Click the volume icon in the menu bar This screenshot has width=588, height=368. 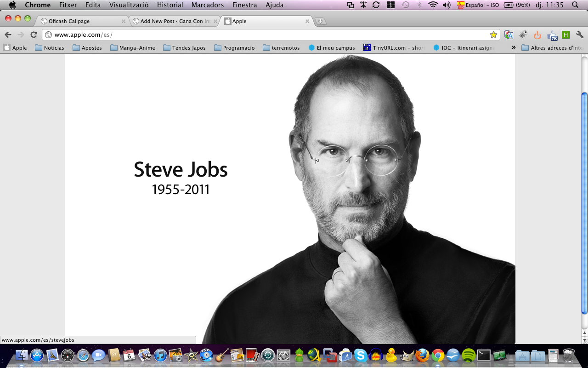coord(447,5)
